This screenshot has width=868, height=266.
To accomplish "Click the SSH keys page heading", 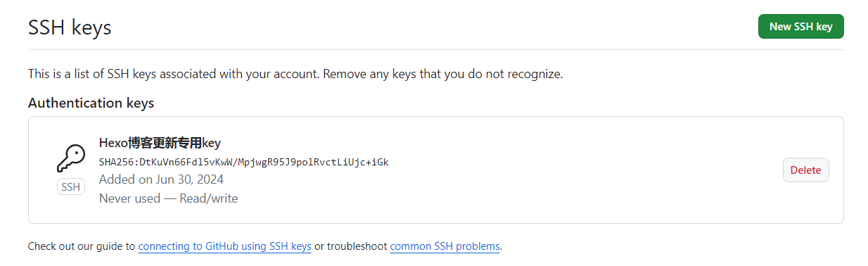I will click(x=70, y=27).
